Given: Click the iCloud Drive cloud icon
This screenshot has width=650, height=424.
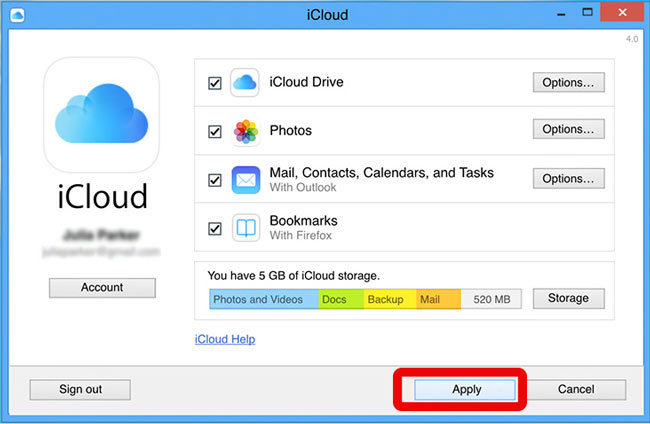Looking at the screenshot, I should [x=245, y=82].
